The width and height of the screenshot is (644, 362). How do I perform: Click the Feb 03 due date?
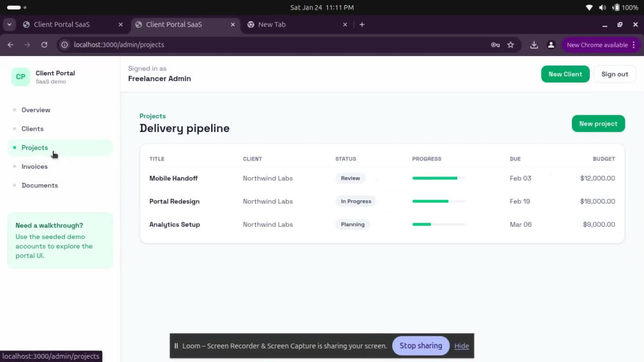520,178
